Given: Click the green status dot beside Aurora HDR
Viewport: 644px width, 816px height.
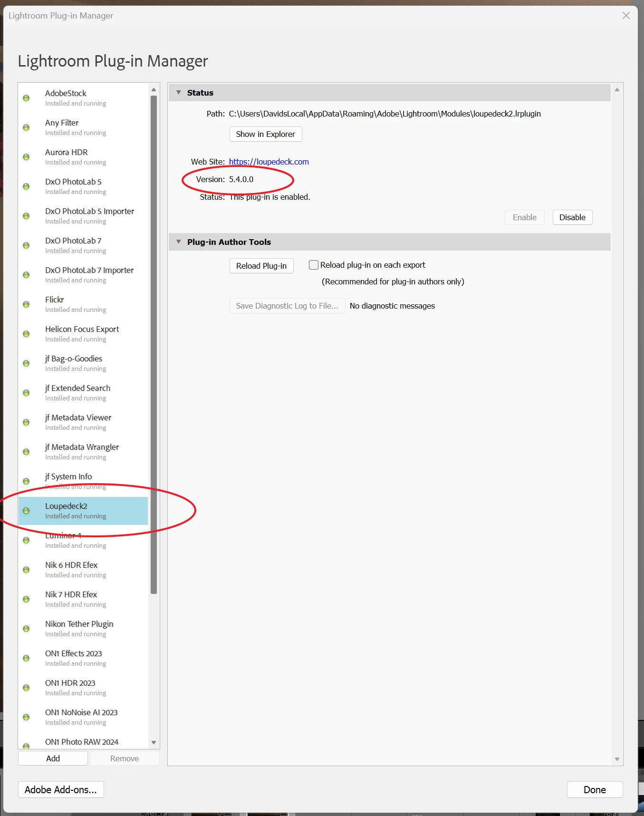Looking at the screenshot, I should pyautogui.click(x=26, y=157).
